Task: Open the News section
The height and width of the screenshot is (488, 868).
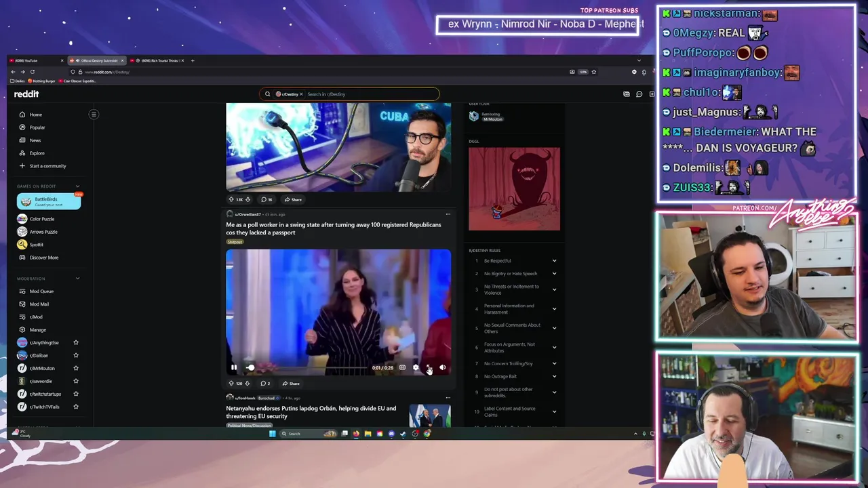Action: pyautogui.click(x=30, y=140)
